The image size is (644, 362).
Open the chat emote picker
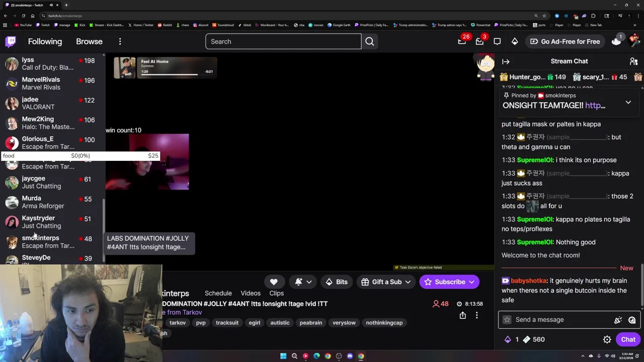[632, 320]
